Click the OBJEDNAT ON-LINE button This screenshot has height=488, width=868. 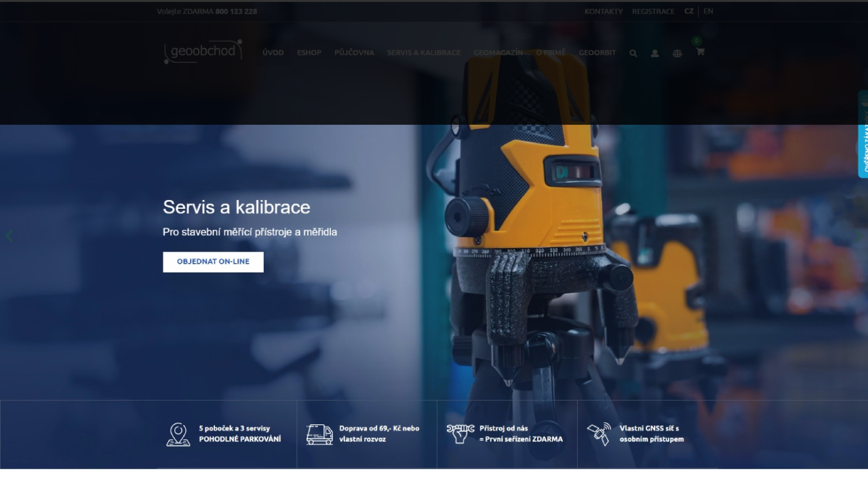point(213,262)
